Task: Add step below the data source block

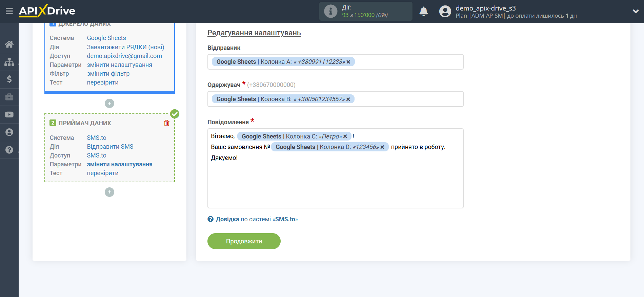Action: click(109, 103)
